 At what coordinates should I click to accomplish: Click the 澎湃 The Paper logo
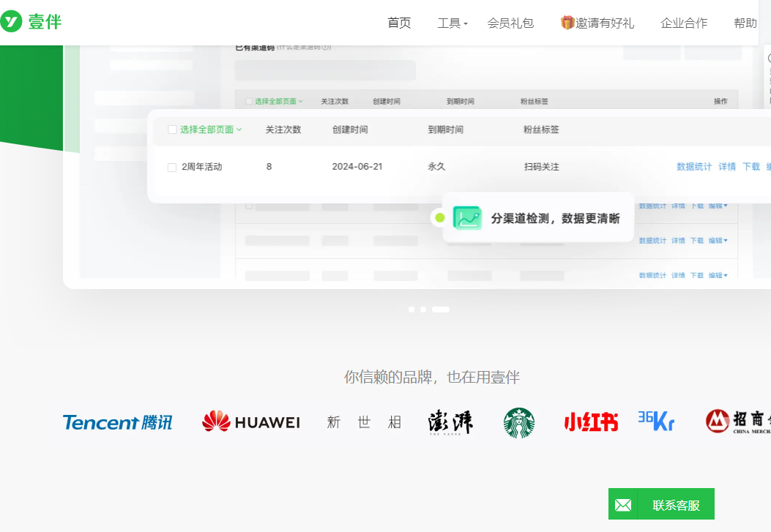450,422
